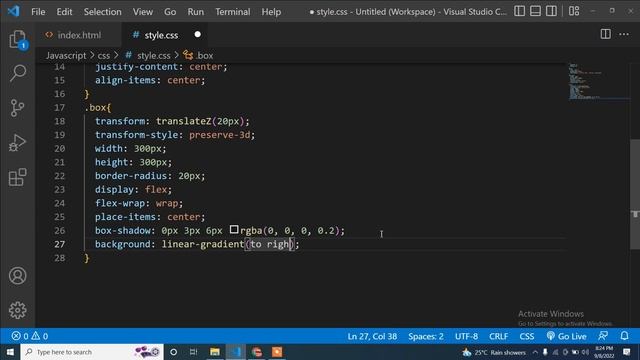Open the Chrome taskbar icon
The width and height of the screenshot is (640, 360).
[257, 352]
